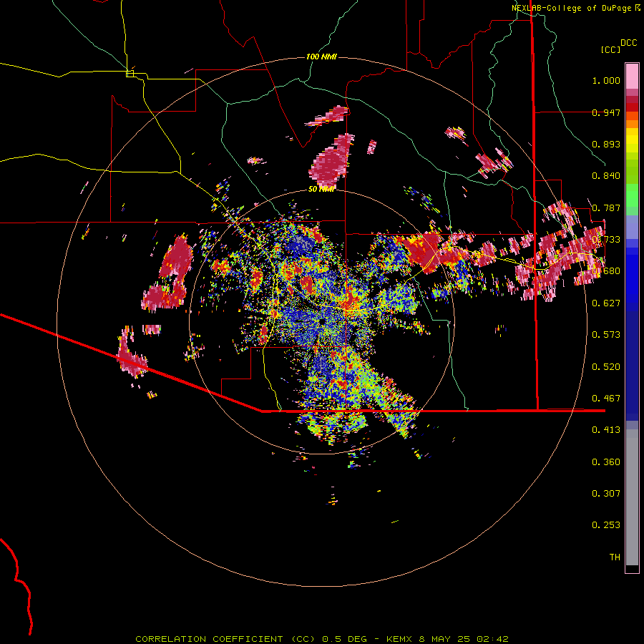644x644 pixels.
Task: Click the 0.307 legend value
Action: 606,494
